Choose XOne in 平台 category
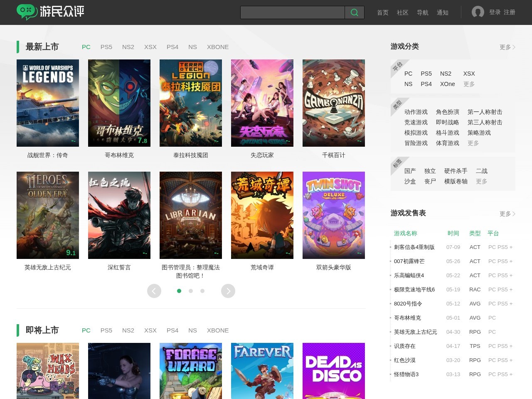 click(448, 84)
